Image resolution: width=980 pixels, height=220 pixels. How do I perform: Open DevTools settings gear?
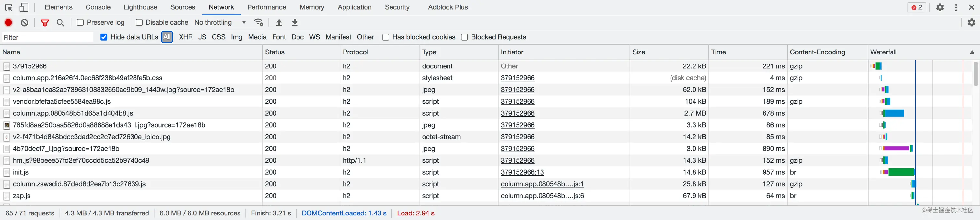click(x=940, y=7)
